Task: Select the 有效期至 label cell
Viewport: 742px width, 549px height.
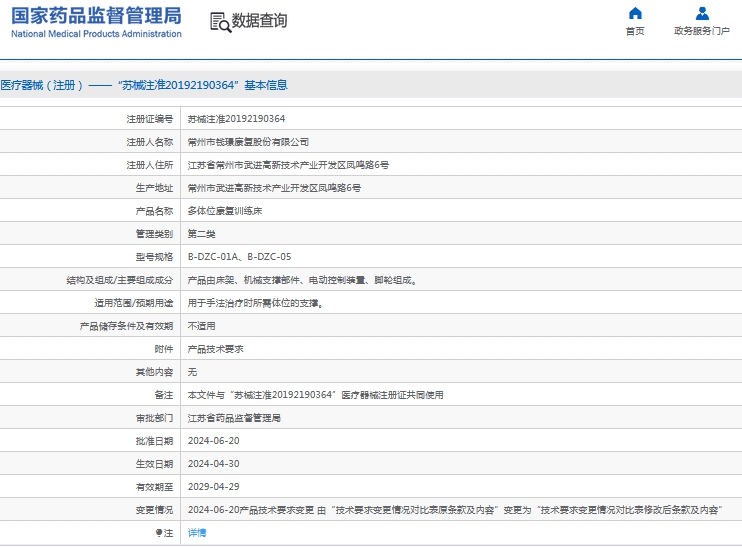Action: click(x=154, y=487)
